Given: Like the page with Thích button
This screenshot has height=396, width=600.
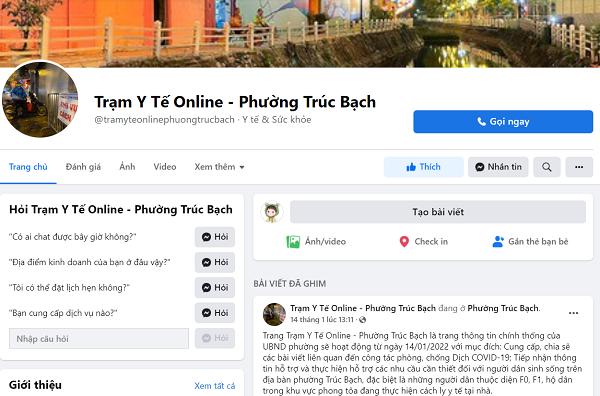Looking at the screenshot, I should [x=424, y=167].
